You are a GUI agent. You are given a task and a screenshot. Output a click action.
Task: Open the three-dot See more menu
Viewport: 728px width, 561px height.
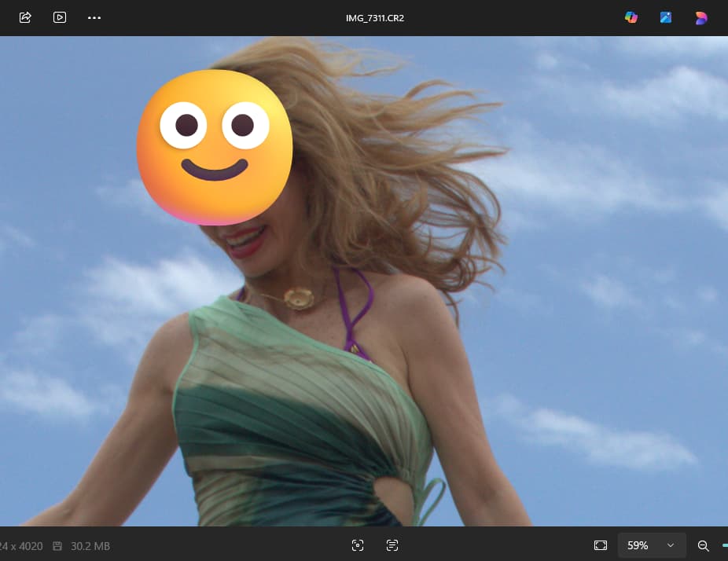pyautogui.click(x=94, y=17)
